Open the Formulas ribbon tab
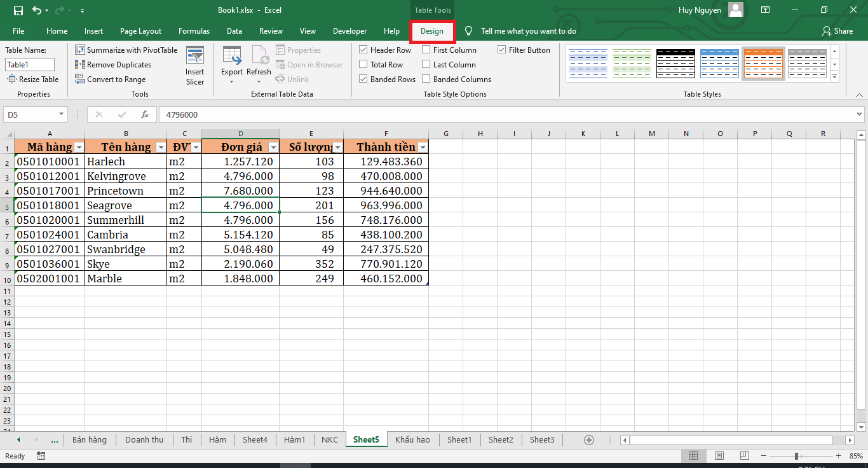Screen dimensions: 868x468 coord(194,31)
